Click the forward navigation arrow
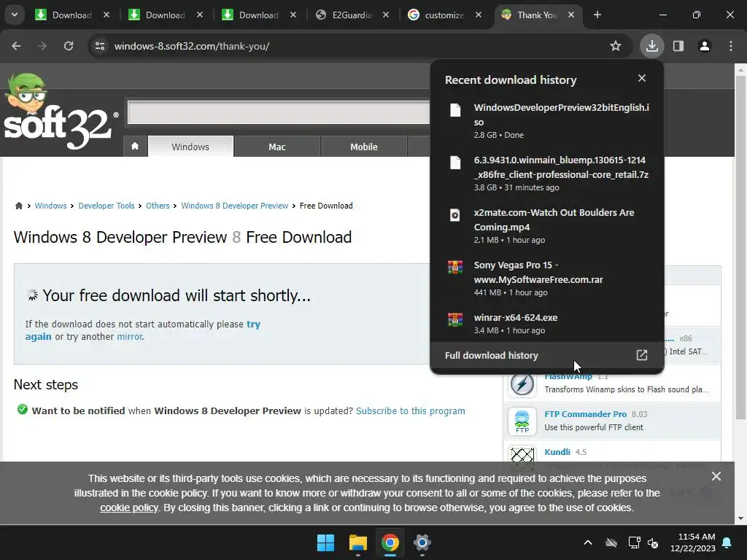The width and height of the screenshot is (747, 560). coord(42,46)
